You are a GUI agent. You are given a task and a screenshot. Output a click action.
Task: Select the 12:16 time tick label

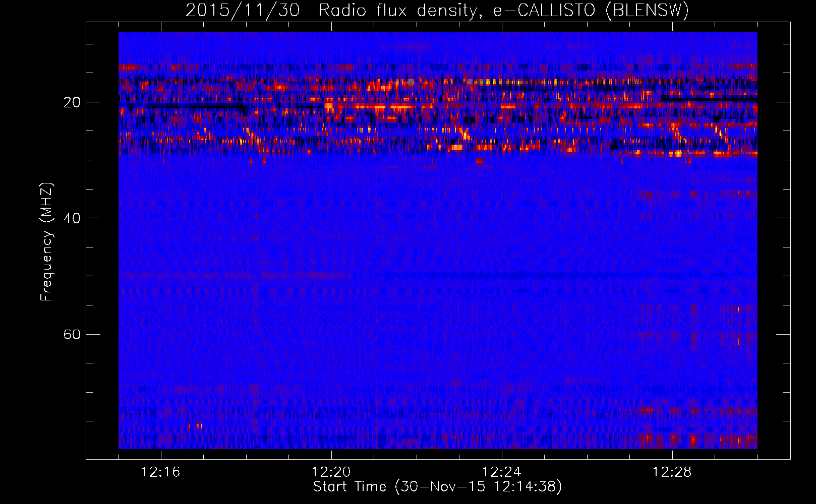coord(161,472)
